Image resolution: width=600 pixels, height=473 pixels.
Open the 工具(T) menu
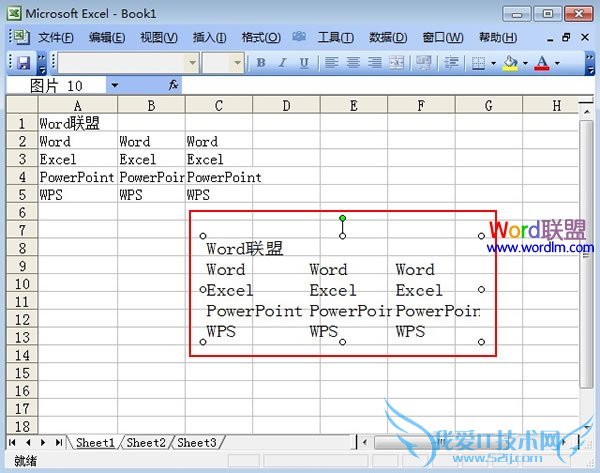coord(336,38)
